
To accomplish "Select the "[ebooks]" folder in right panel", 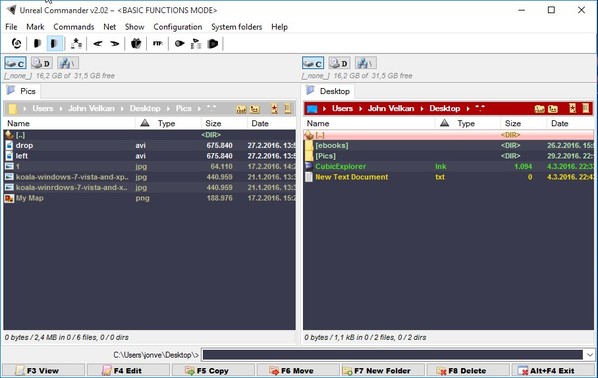I will click(x=448, y=145).
